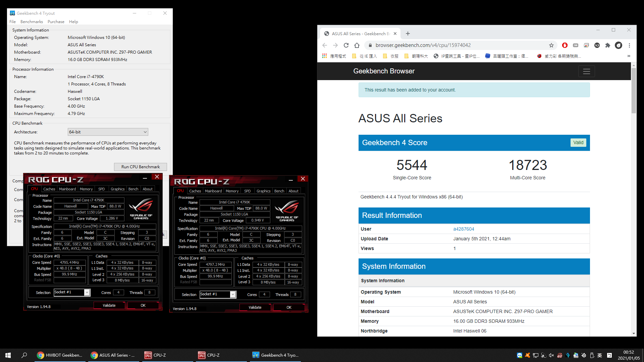Screen dimensions: 644x362
Task: Click the forward arrow in Chrome
Action: click(x=335, y=45)
